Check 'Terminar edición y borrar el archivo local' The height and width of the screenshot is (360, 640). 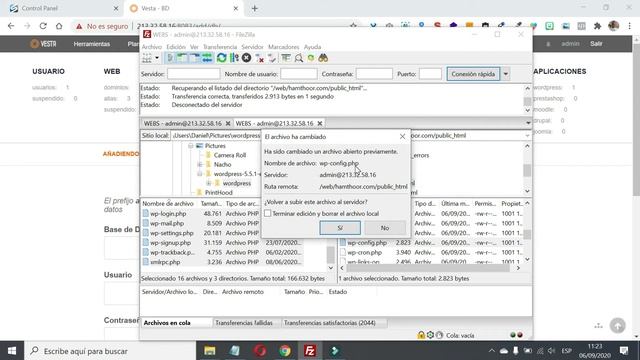267,213
